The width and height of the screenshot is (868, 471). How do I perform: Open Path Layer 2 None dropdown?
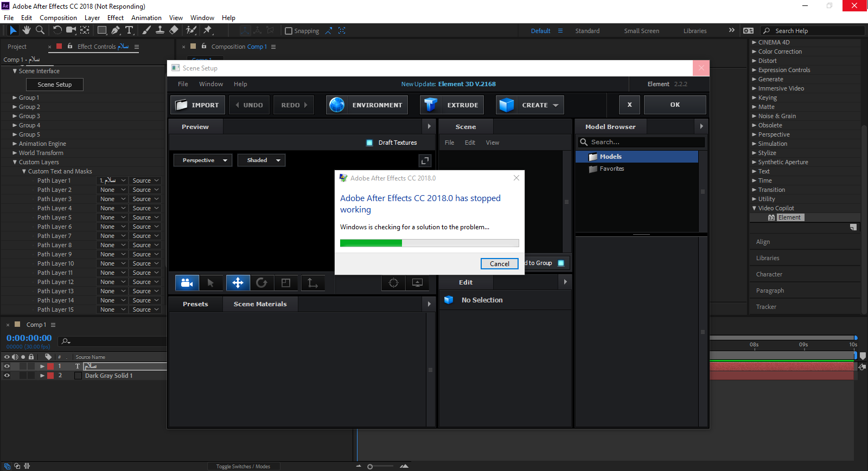(x=112, y=190)
